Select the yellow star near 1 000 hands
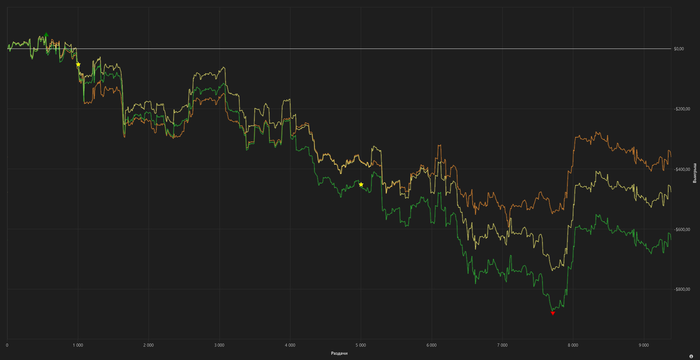Viewport: 700px width, 360px height. 78,64
